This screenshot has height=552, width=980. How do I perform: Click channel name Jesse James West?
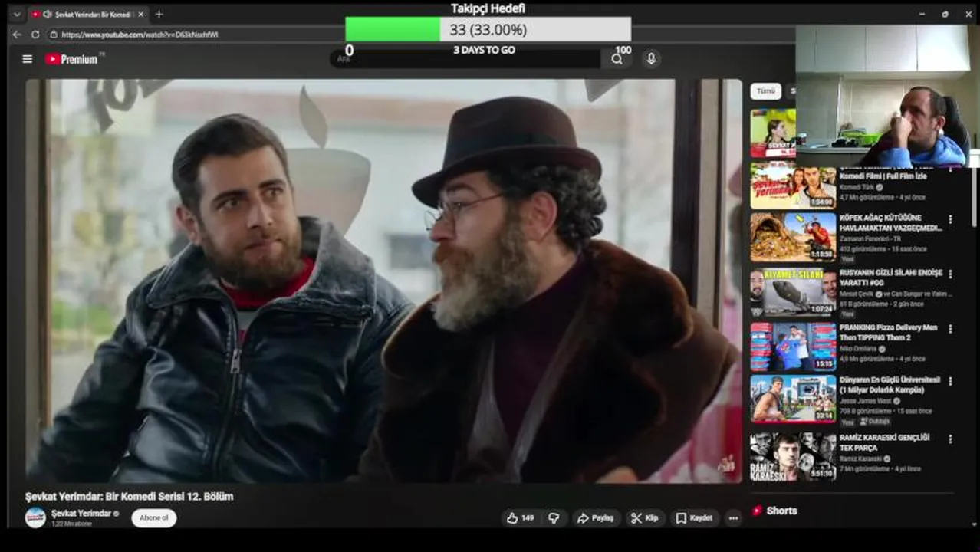tap(865, 401)
